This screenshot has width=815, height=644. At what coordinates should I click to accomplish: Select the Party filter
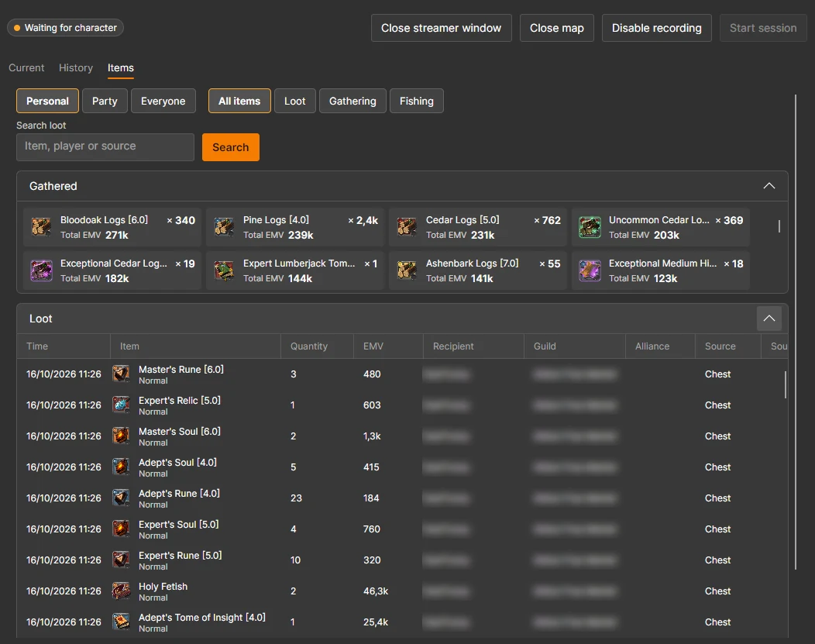[x=105, y=101]
